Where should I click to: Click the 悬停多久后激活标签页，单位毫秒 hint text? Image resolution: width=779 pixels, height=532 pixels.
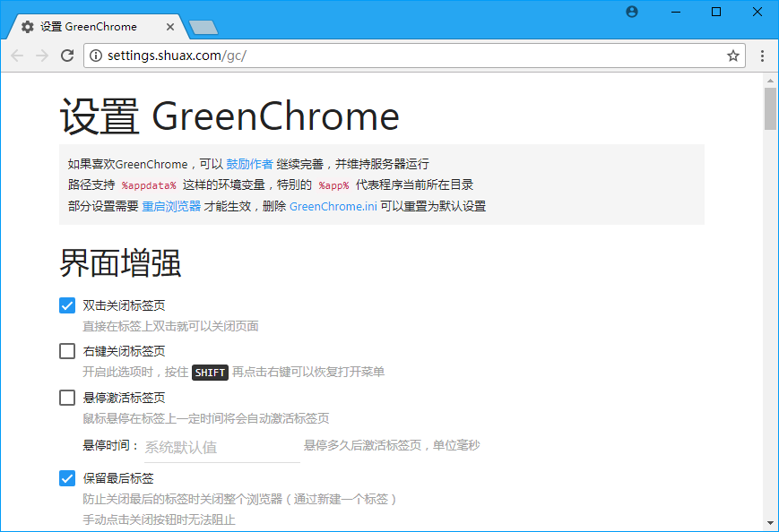(392, 445)
